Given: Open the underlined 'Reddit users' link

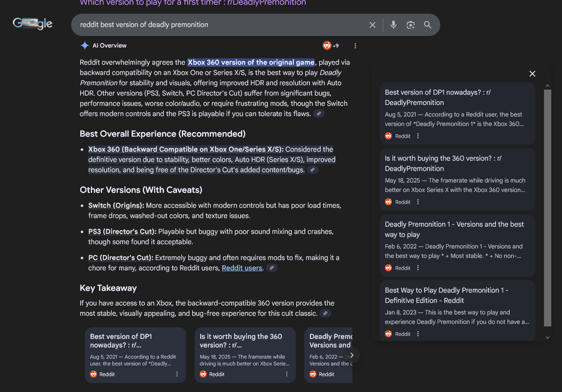Looking at the screenshot, I should coord(242,268).
